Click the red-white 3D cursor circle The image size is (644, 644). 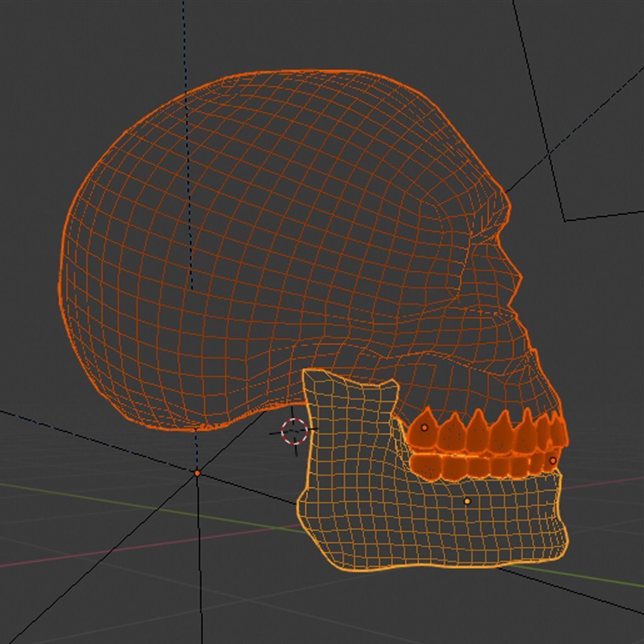pyautogui.click(x=294, y=431)
